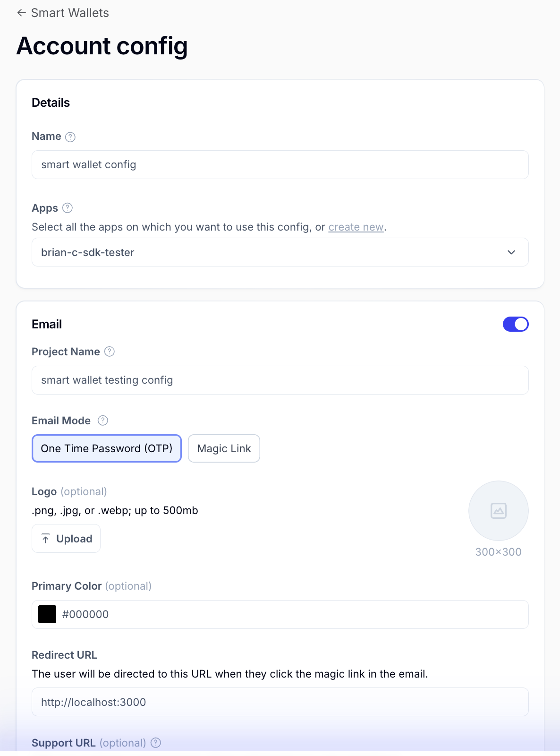The width and height of the screenshot is (560, 756).
Task: Click the help icon next to Email Mode
Action: pyautogui.click(x=103, y=420)
